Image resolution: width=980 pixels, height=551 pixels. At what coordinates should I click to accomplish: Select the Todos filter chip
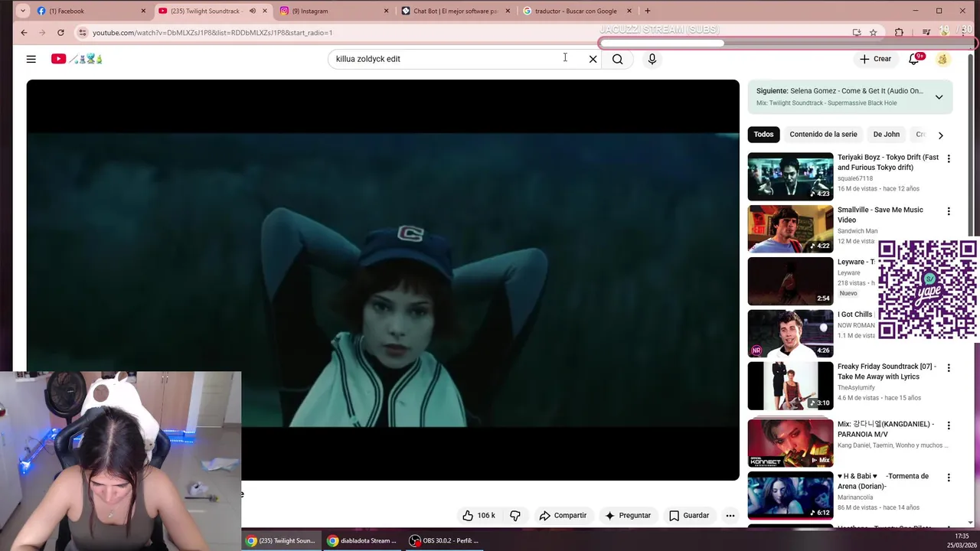click(x=763, y=135)
